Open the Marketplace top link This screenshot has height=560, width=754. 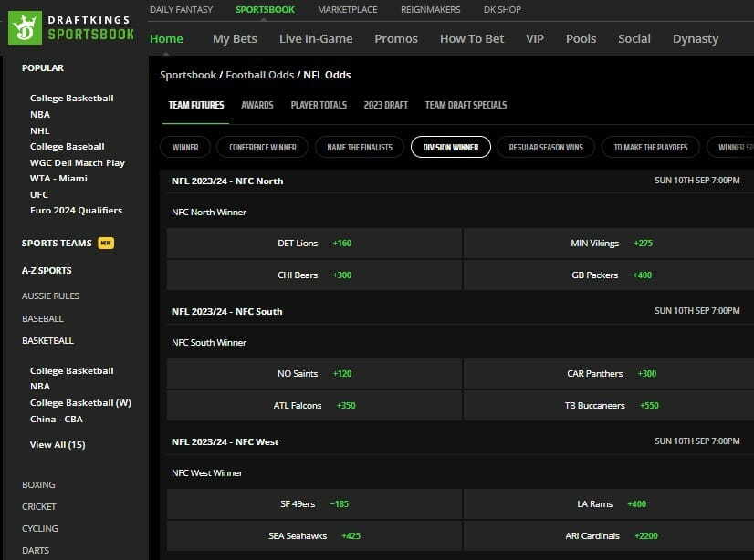pos(347,10)
